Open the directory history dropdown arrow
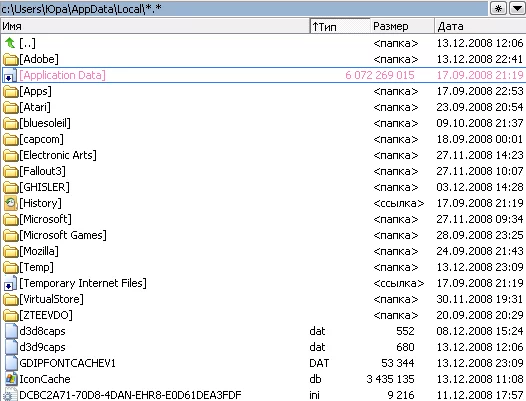Screen dimensions: 526x401 (x=517, y=9)
